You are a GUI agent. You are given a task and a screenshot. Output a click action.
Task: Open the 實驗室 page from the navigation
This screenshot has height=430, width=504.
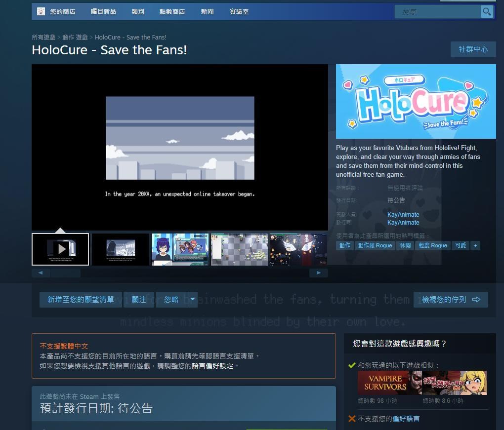pos(239,11)
